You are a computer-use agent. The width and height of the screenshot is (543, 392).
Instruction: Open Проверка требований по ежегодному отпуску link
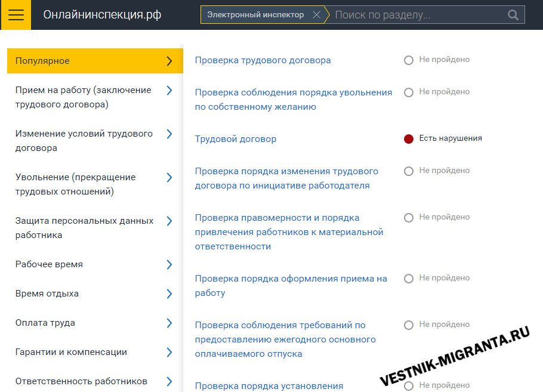coord(285,339)
